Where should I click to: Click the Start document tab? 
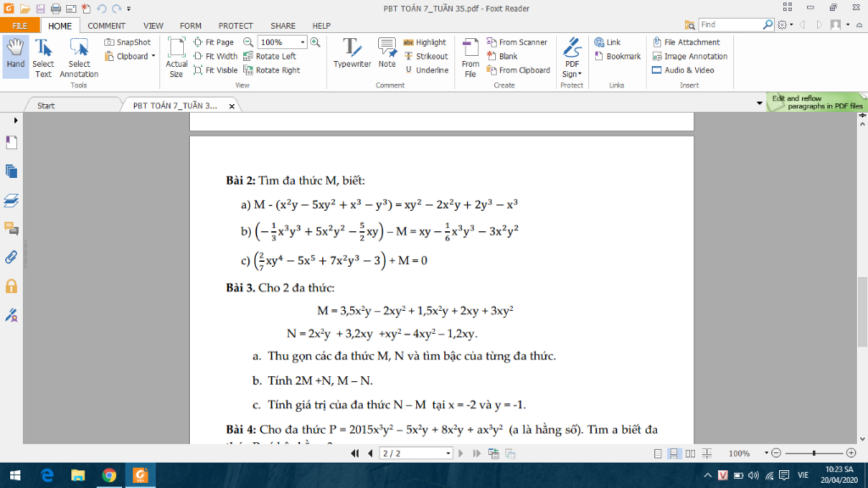coord(46,105)
